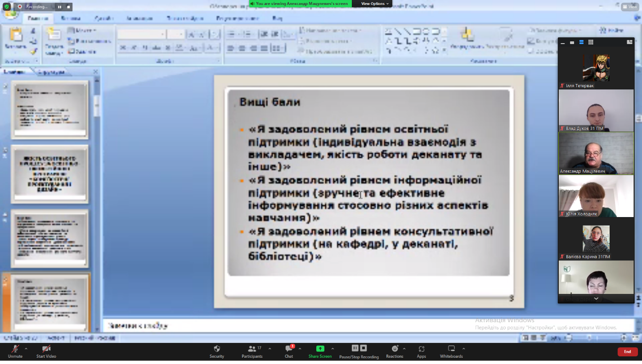The width and height of the screenshot is (642, 364).
Task: Toggle underline formatting in the ribbon
Action: [x=145, y=48]
